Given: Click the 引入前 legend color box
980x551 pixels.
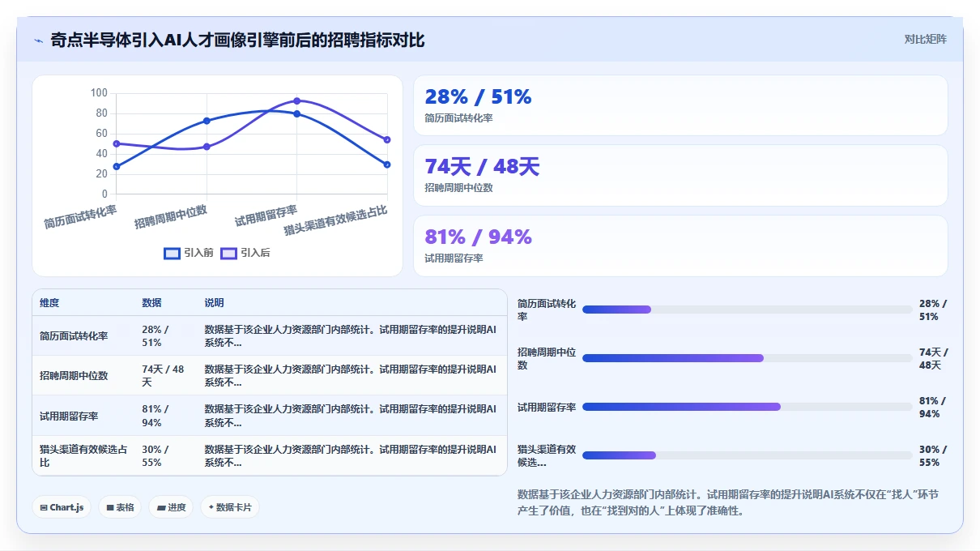Looking at the screenshot, I should pyautogui.click(x=172, y=253).
